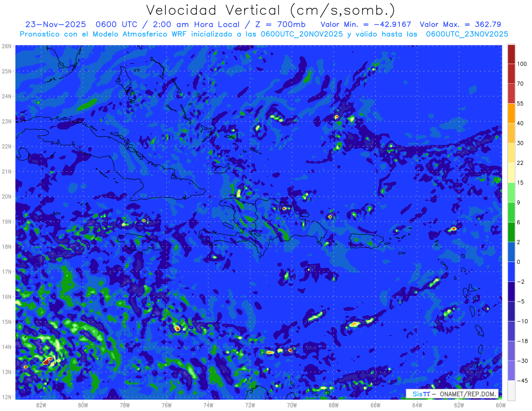Click the '62W' longitude axis label
This screenshot has height=411, width=532.
click(x=459, y=405)
